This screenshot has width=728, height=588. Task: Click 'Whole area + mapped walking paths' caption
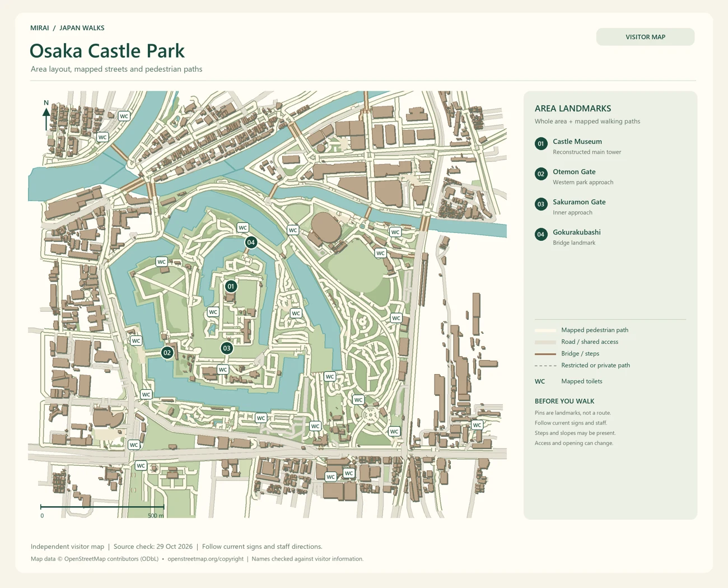587,122
